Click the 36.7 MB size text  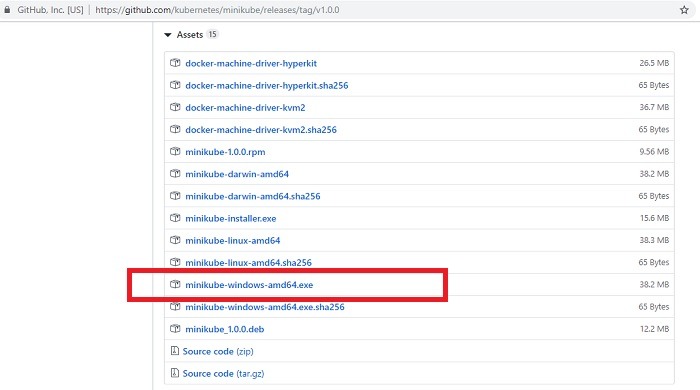click(654, 107)
